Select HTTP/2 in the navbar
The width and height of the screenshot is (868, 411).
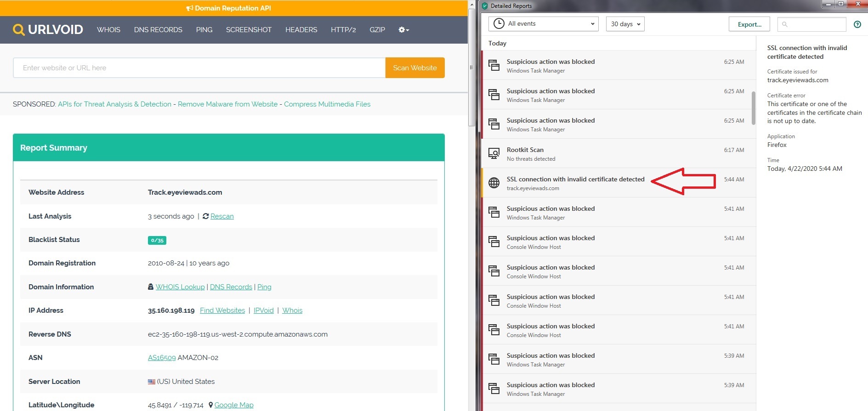tap(343, 30)
